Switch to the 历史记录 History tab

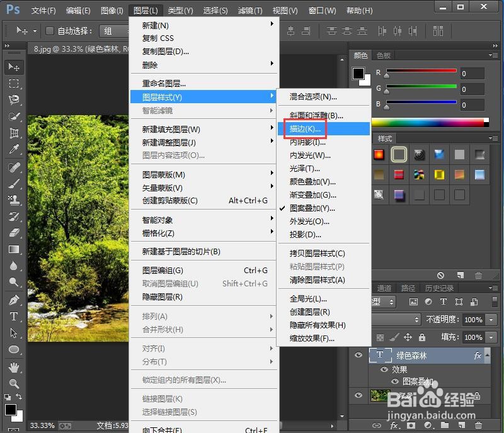coord(439,288)
